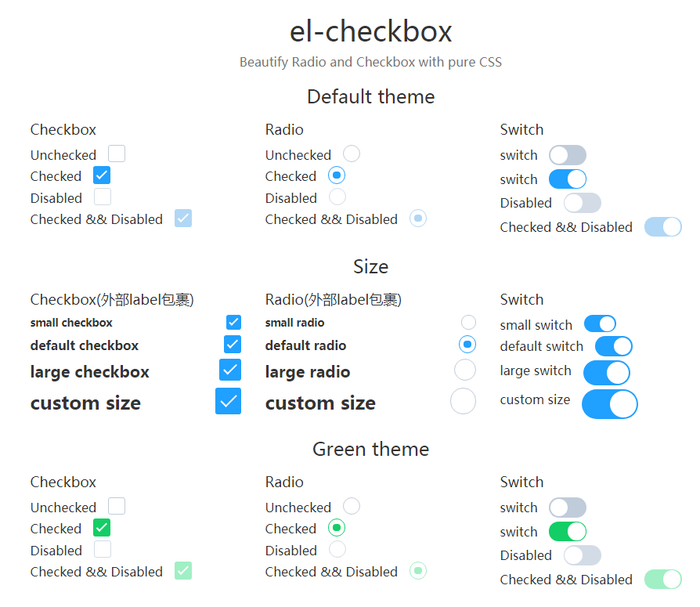Click the light blue Checked && Disabled switch
The height and width of the screenshot is (607, 700).
click(x=663, y=227)
